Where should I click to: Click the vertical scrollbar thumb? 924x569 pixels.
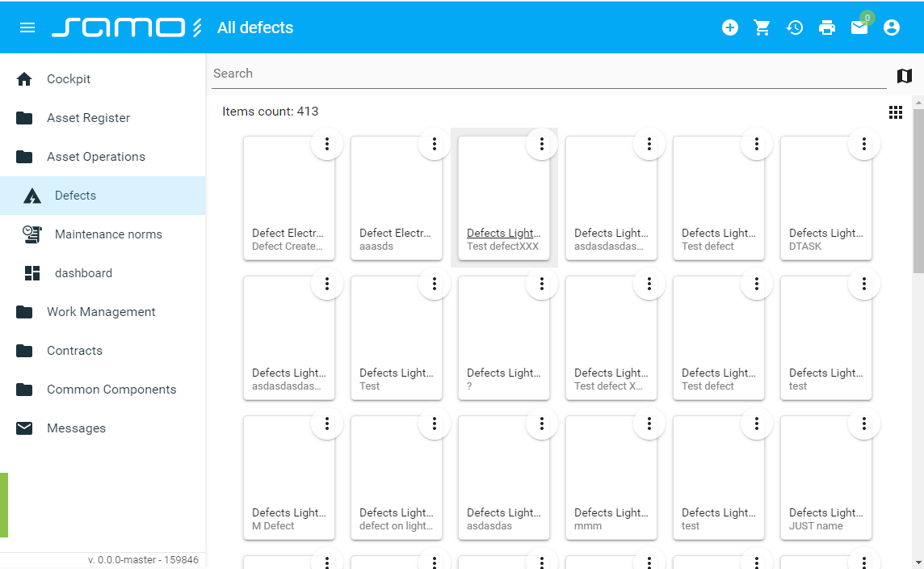tap(918, 190)
